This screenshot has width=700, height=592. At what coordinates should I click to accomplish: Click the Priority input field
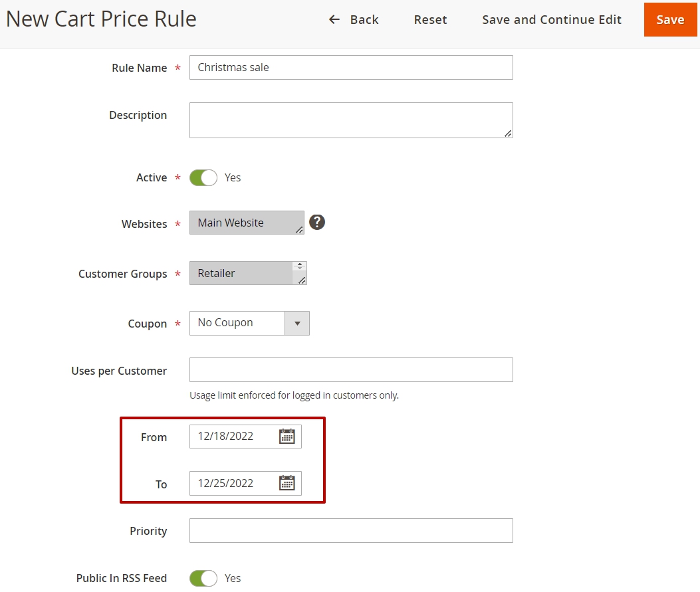pos(351,530)
